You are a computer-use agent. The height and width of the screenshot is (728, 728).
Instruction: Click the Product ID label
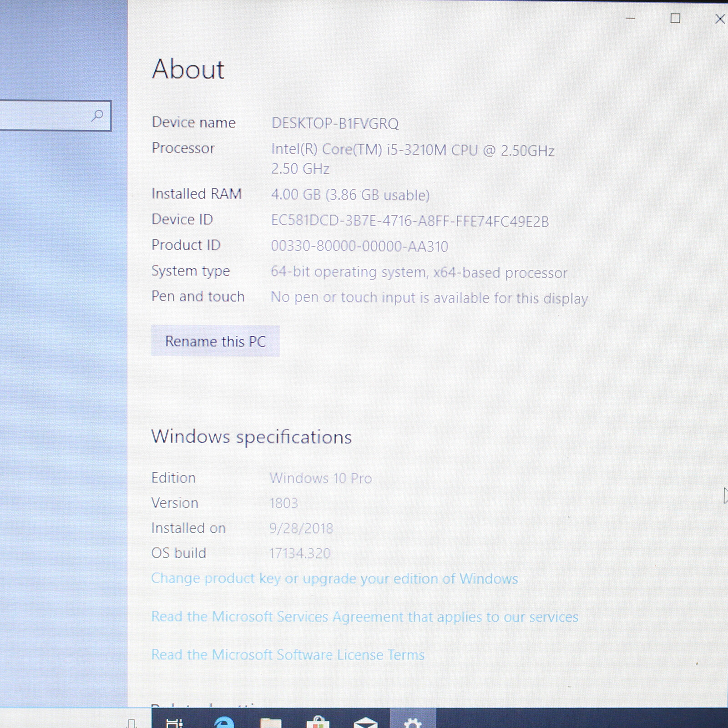click(x=186, y=245)
